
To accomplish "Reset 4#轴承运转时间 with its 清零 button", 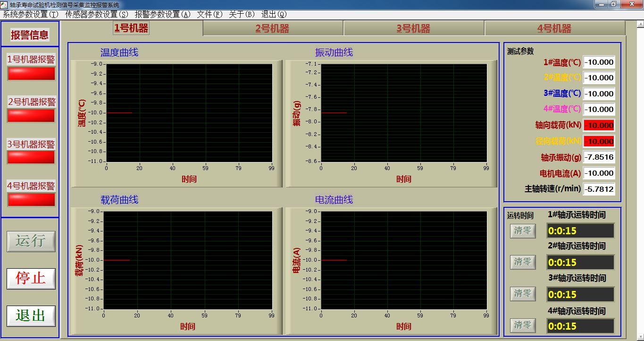I will pyautogui.click(x=523, y=325).
